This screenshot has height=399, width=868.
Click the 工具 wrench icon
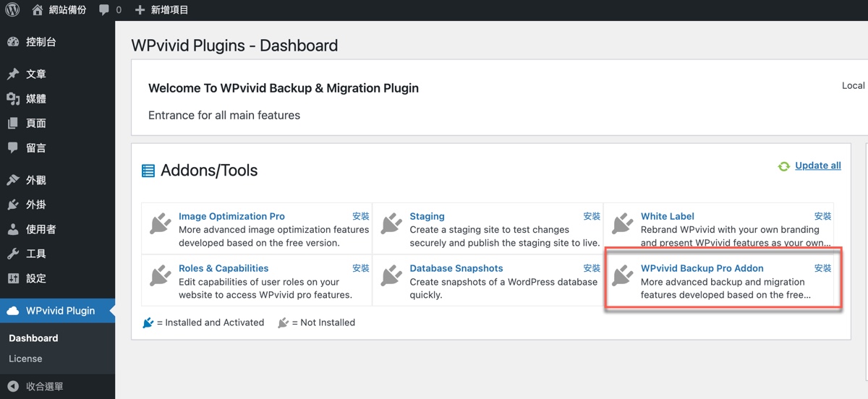point(13,254)
